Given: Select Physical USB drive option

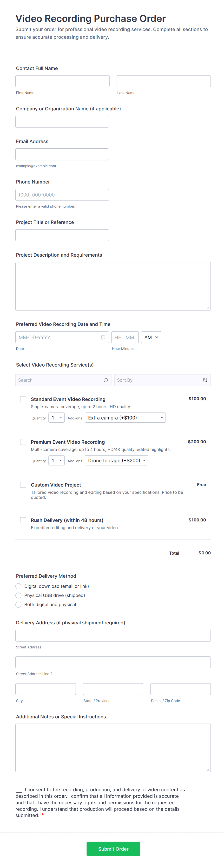Looking at the screenshot, I should tap(19, 596).
